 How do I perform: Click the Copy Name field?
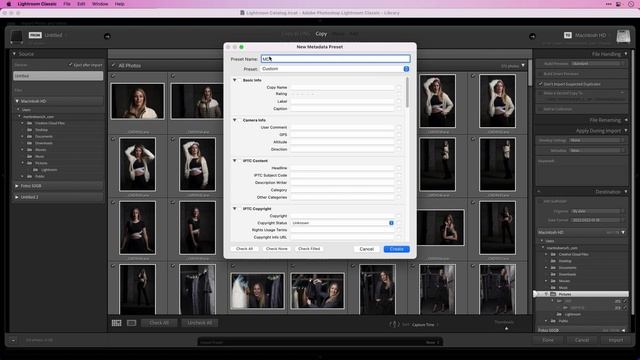pos(342,87)
